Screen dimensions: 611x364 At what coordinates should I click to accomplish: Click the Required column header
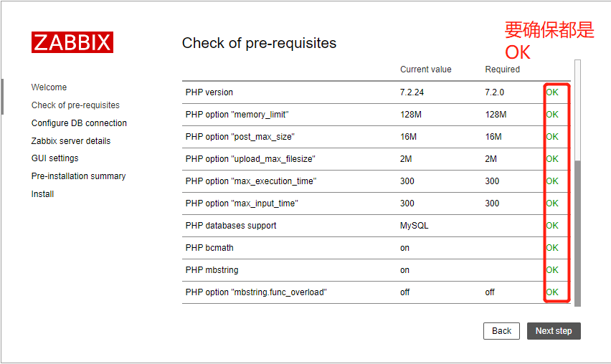click(502, 70)
